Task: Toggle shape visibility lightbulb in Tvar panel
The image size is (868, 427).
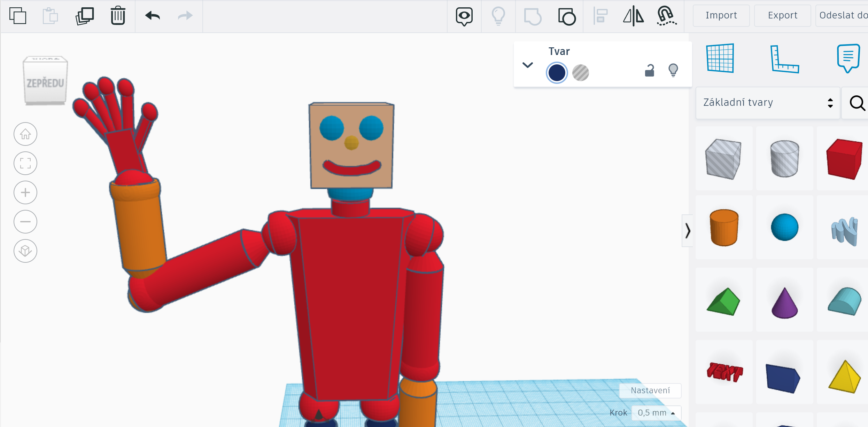Action: pyautogui.click(x=673, y=70)
